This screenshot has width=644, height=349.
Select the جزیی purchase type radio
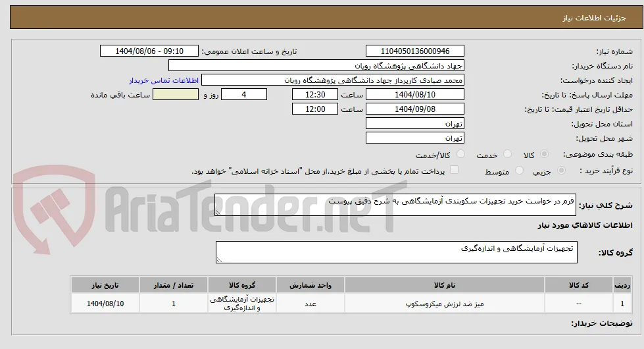click(x=562, y=171)
